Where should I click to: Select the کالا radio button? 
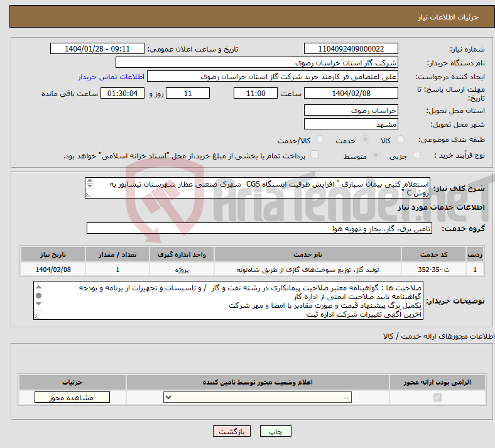tap(400, 139)
